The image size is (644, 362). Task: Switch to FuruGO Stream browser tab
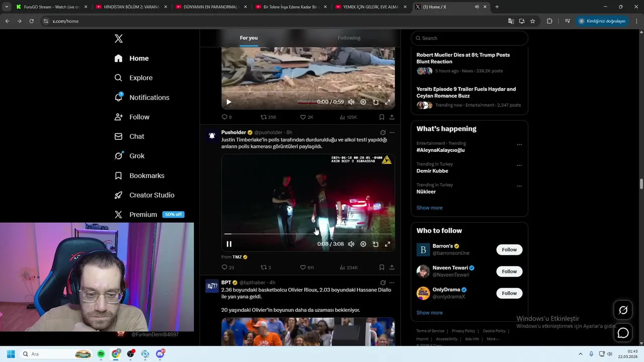tap(52, 7)
